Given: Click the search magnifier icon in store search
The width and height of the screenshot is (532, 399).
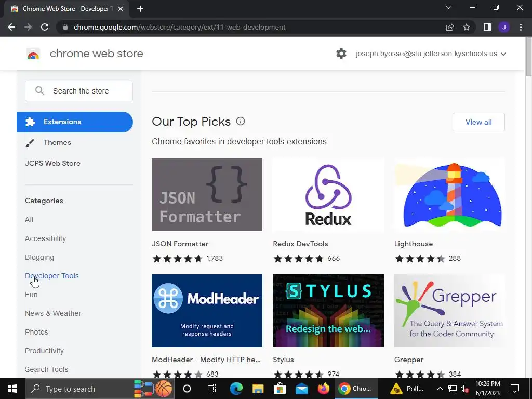Looking at the screenshot, I should click(x=39, y=90).
